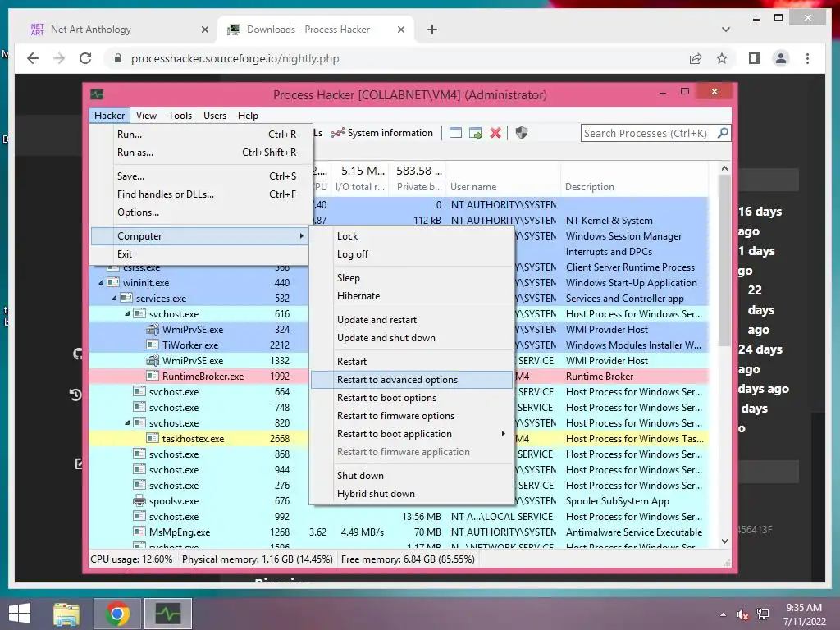The height and width of the screenshot is (630, 840).
Task: Click Exit in Hacker menu
Action: [200, 254]
